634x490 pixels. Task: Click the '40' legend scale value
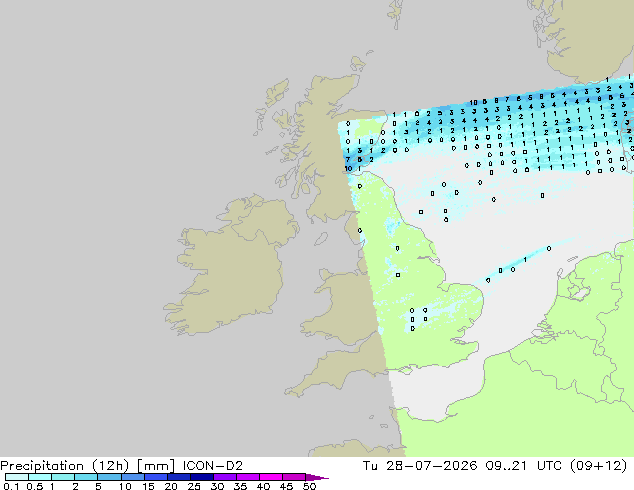[x=263, y=486]
